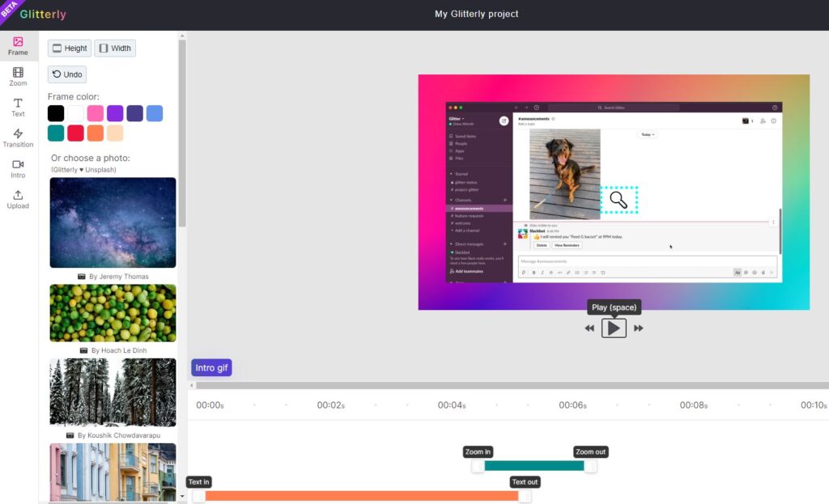The height and width of the screenshot is (504, 829).
Task: Click the Intro gif button
Action: coord(210,368)
